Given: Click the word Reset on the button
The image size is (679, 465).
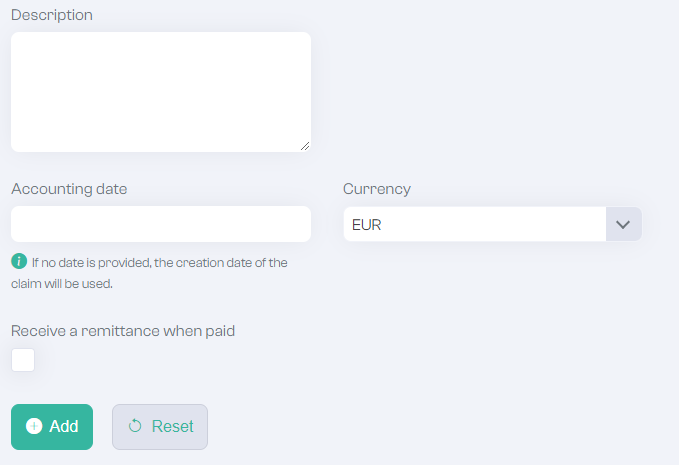Looking at the screenshot, I should click(172, 426).
